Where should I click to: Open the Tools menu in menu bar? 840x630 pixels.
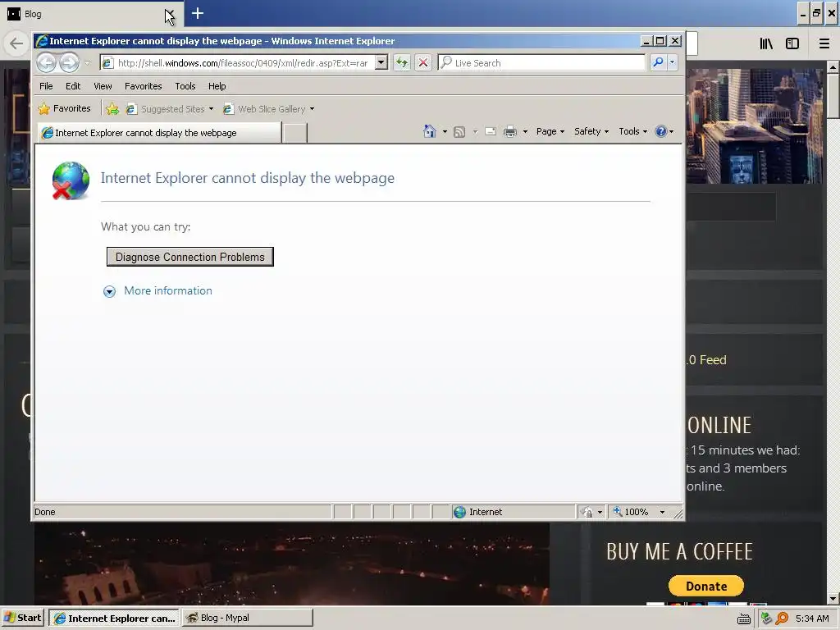[x=185, y=86]
